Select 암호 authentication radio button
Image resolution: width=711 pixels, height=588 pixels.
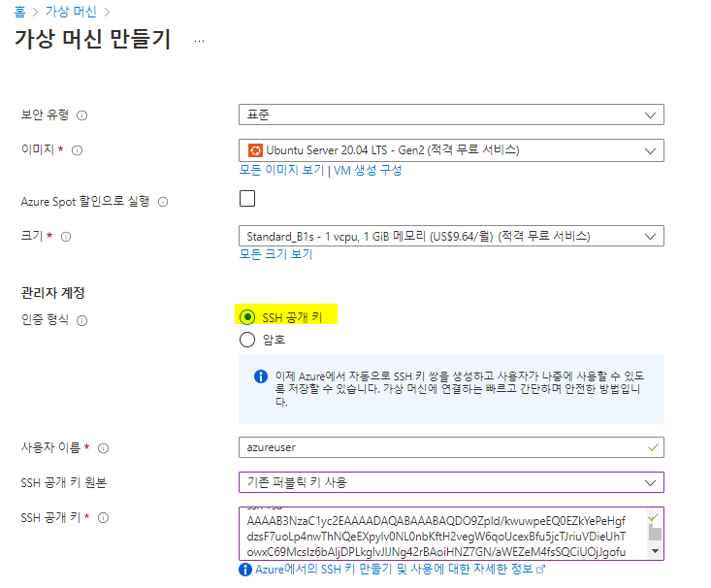(x=247, y=340)
